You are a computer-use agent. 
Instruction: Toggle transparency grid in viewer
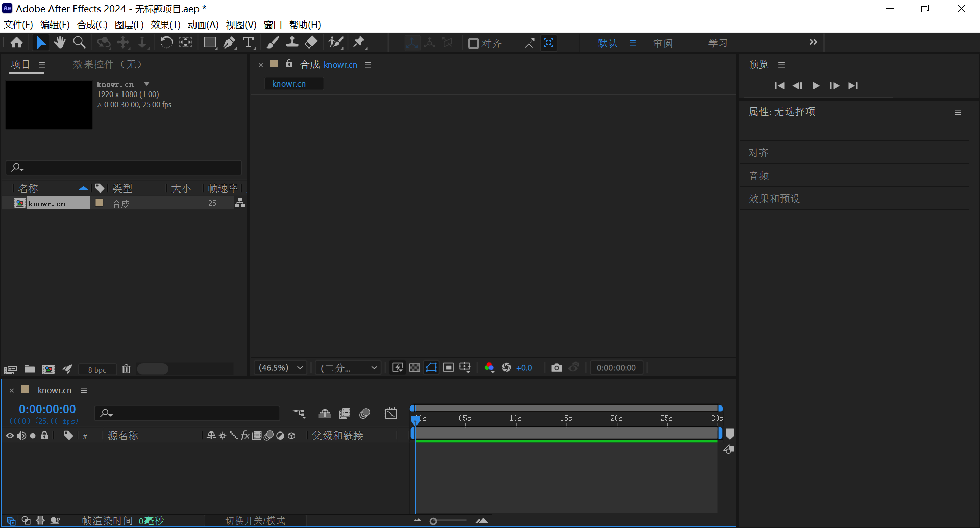coord(414,368)
